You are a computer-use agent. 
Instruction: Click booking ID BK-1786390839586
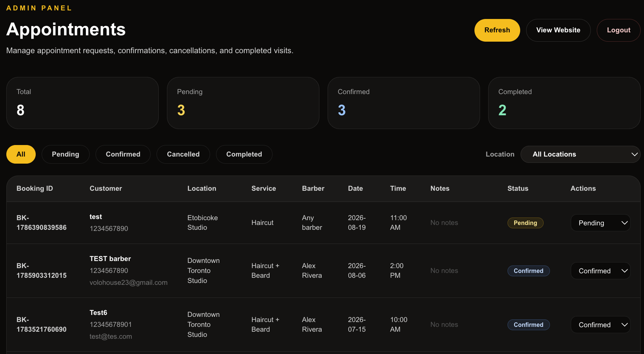[x=42, y=223]
